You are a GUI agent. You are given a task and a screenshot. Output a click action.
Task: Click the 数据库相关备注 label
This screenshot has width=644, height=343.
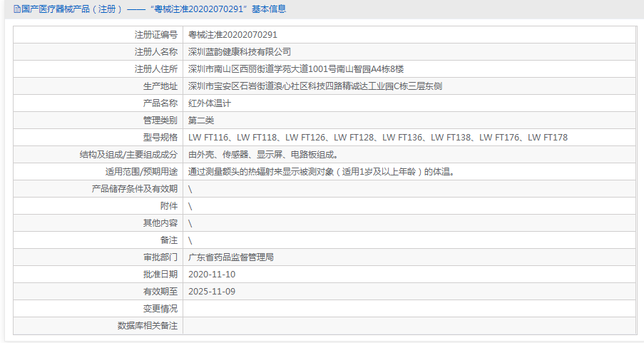148,326
